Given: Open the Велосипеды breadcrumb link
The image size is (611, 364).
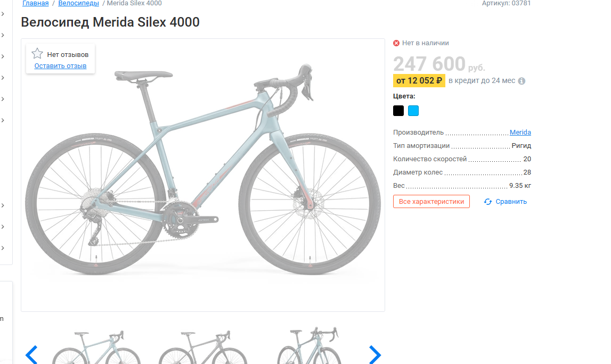Looking at the screenshot, I should click(78, 3).
